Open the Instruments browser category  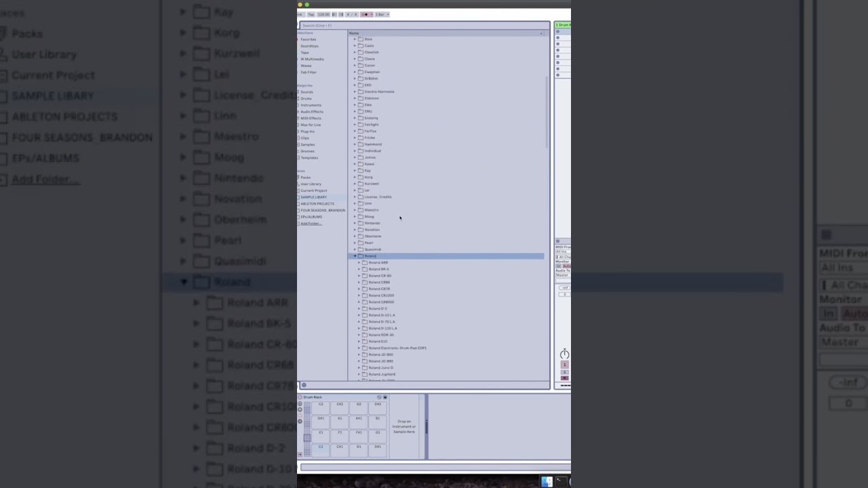311,105
